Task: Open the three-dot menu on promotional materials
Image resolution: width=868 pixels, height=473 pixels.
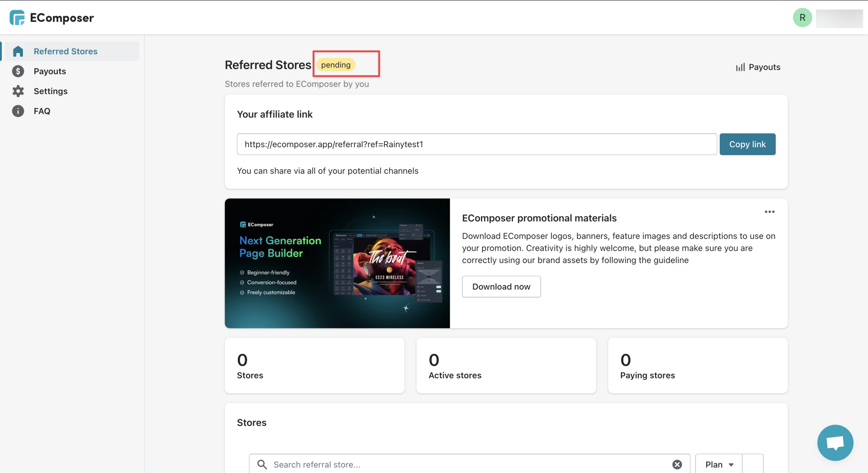Action: [x=769, y=212]
